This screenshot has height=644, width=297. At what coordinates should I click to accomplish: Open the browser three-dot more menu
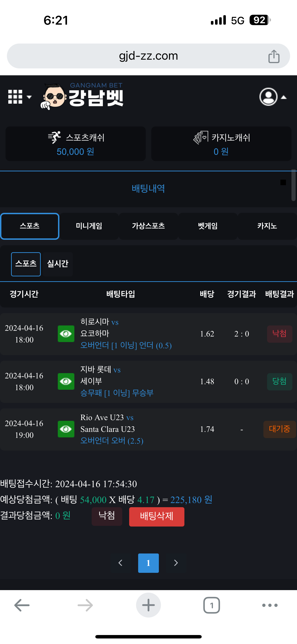[270, 605]
